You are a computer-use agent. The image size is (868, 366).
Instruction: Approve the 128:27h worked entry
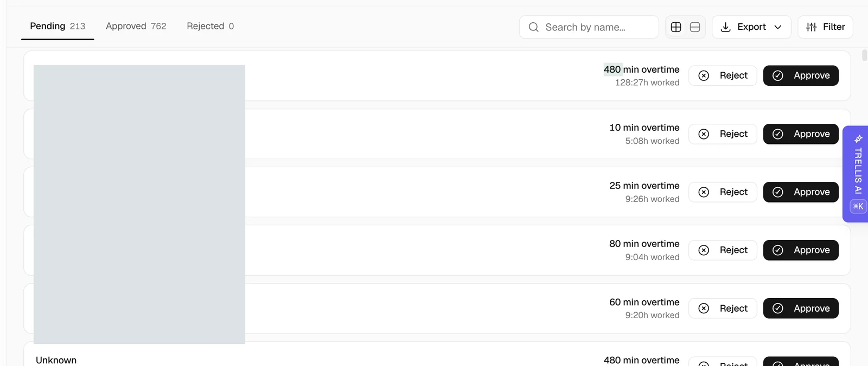[x=801, y=75]
